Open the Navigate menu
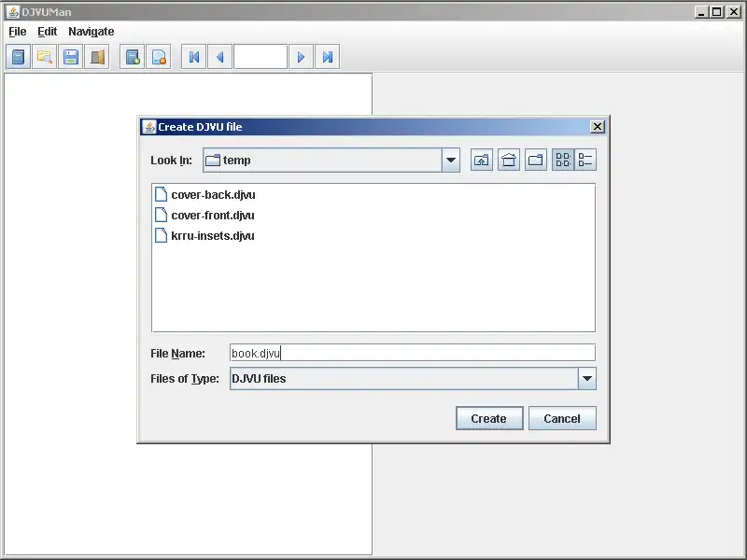 click(x=91, y=32)
